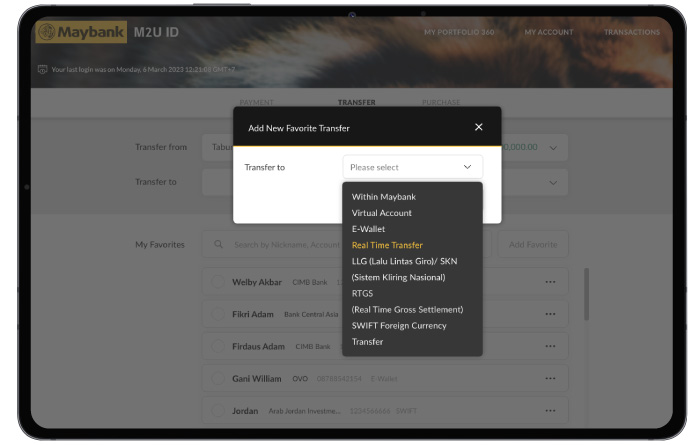Open more options for Firdaus Adam

click(550, 346)
